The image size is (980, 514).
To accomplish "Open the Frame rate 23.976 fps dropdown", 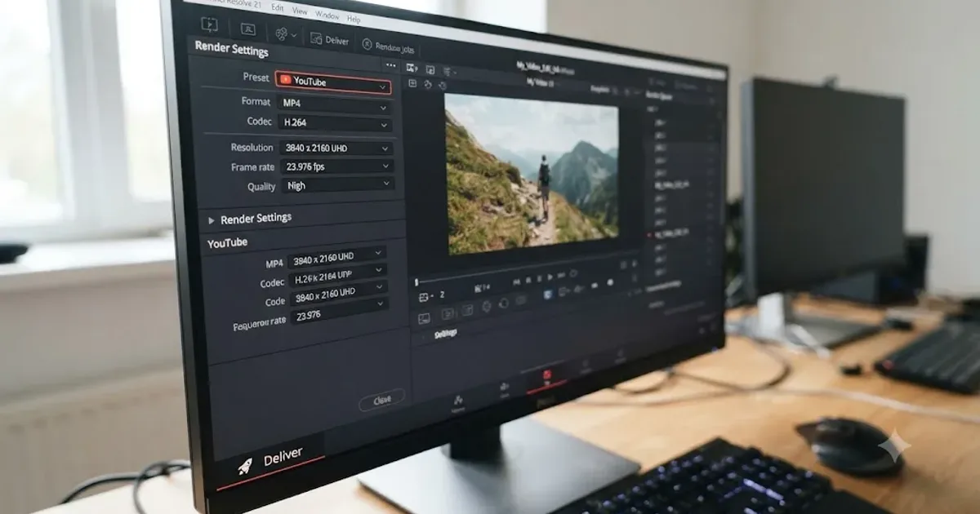I will (x=336, y=166).
